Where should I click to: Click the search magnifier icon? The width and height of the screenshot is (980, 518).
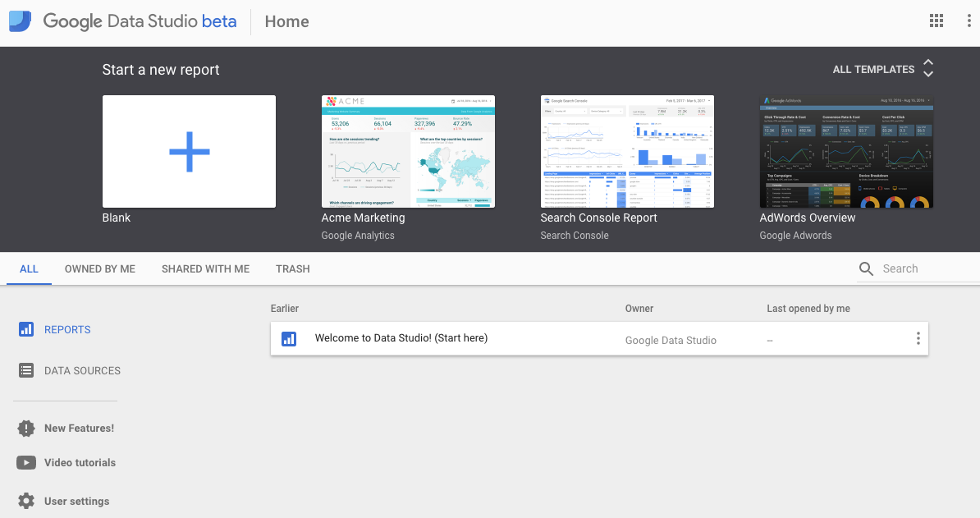pos(866,268)
